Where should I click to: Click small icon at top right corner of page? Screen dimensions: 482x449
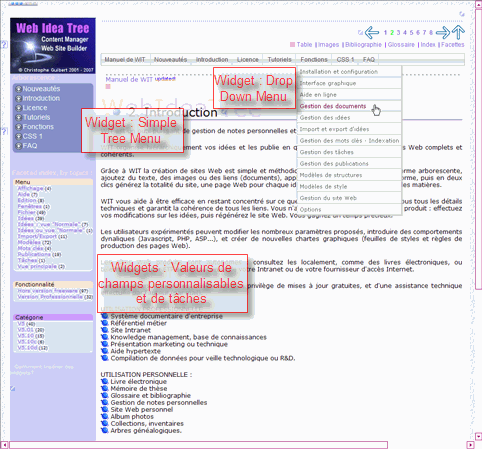[x=462, y=14]
